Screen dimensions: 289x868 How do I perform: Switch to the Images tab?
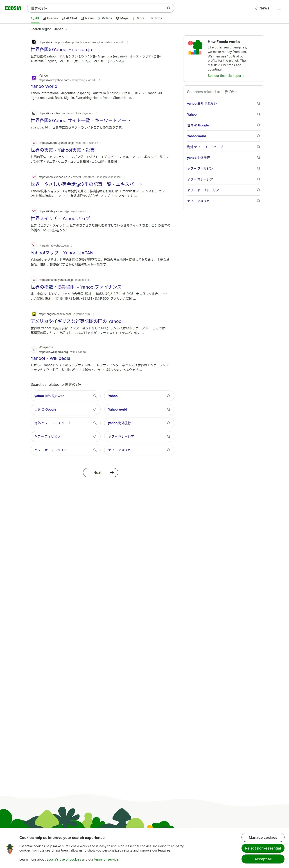pyautogui.click(x=50, y=18)
